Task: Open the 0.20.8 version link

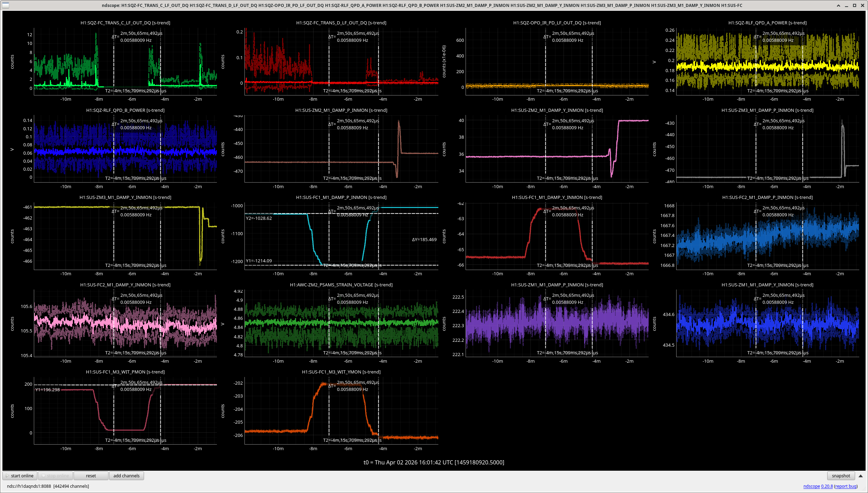Action: tap(827, 486)
